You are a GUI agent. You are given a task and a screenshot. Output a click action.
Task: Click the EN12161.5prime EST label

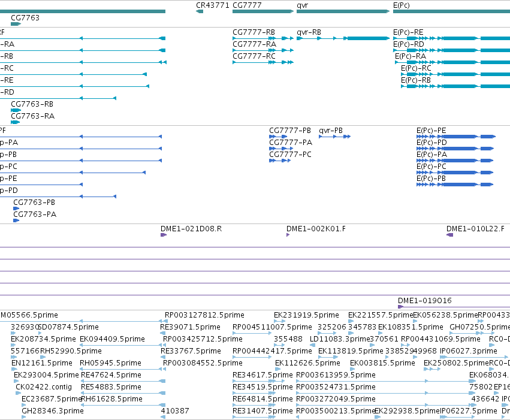click(41, 363)
